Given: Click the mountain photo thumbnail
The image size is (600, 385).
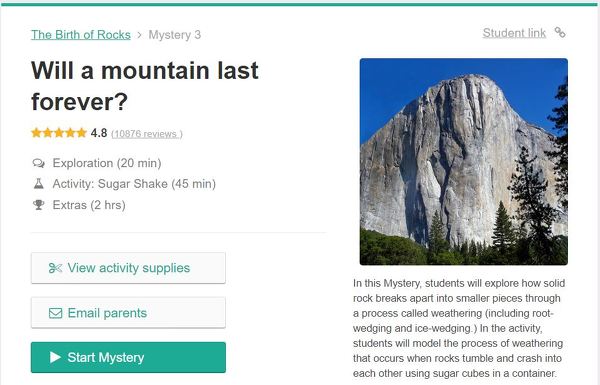Looking at the screenshot, I should tap(464, 162).
